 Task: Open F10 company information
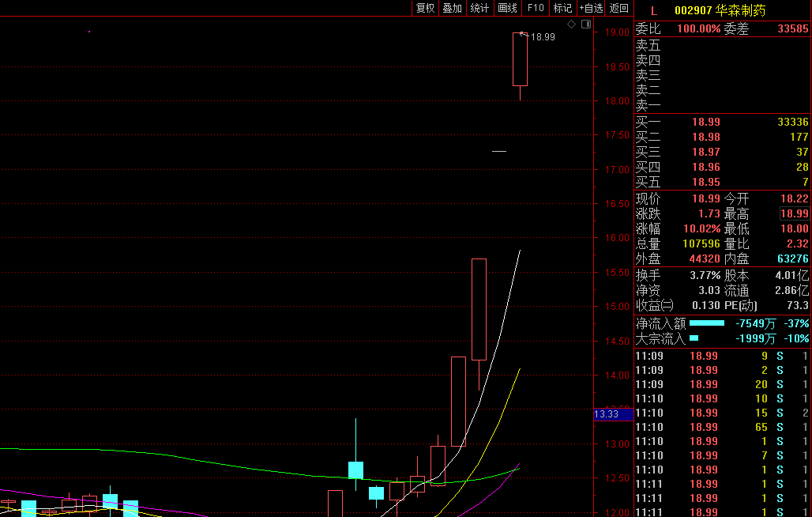[536, 8]
